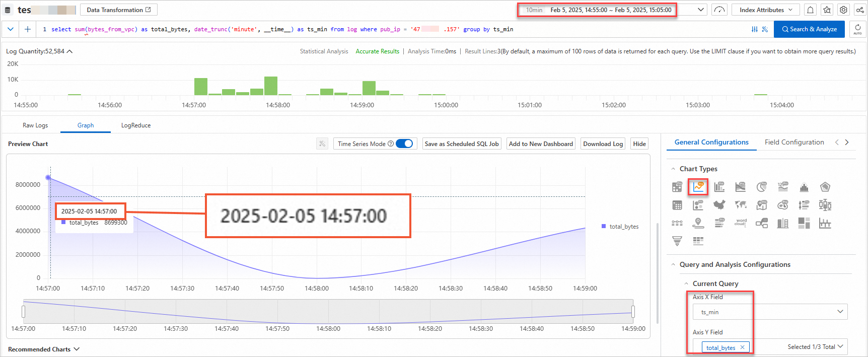Select the location pin map chart
Viewport: 868px width, 357px height.
pos(698,223)
